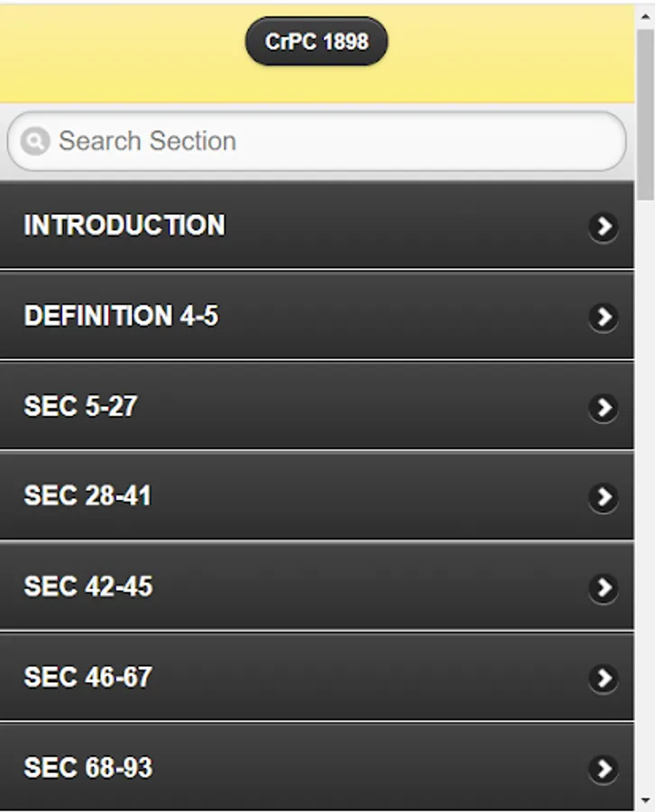Select the SEC 5-27 entry
The image size is (655, 812).
coord(317,406)
